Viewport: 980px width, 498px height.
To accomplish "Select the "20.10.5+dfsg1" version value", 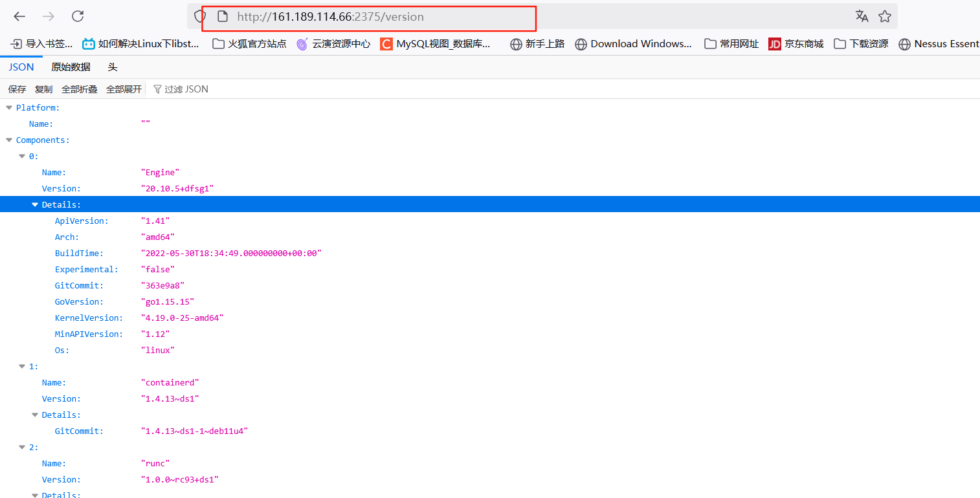I will (x=177, y=188).
